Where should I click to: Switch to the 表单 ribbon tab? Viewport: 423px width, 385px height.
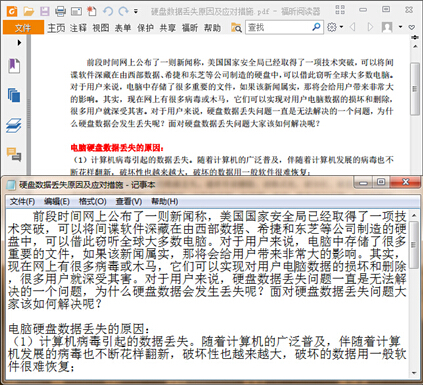click(123, 28)
